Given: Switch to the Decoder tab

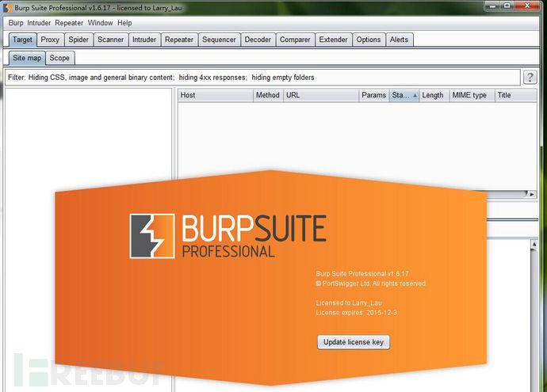Looking at the screenshot, I should (258, 40).
